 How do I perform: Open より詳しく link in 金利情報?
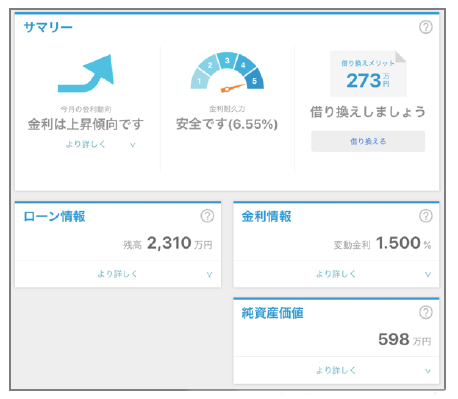pos(336,274)
